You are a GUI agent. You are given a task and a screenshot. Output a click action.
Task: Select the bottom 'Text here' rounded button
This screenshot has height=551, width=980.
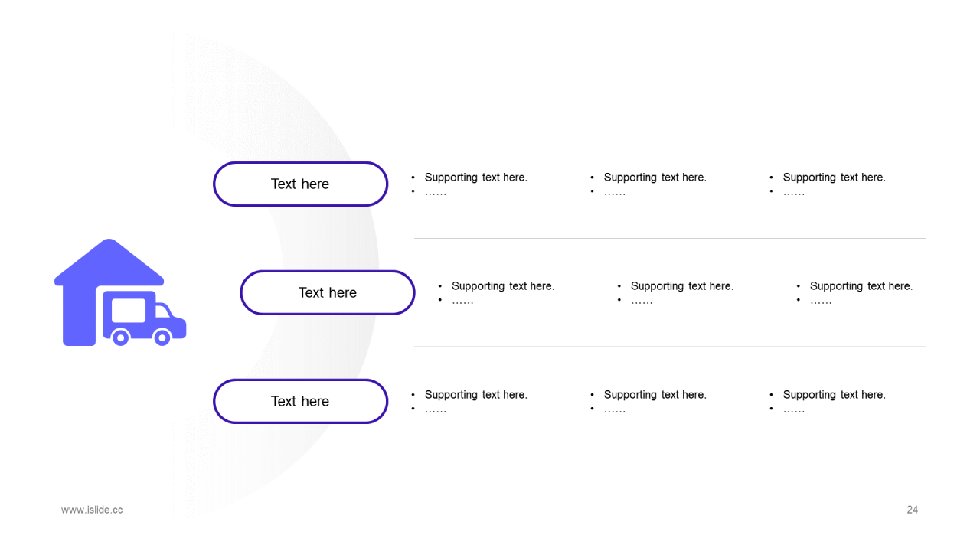click(300, 401)
